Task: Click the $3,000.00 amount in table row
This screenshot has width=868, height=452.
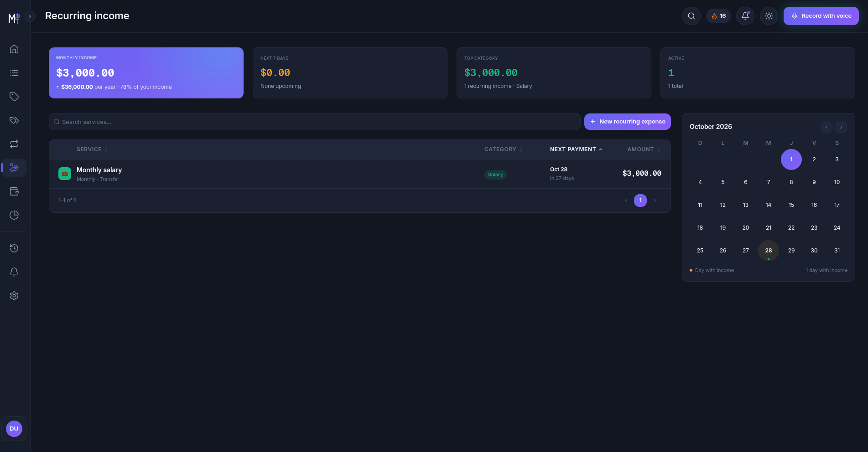Action: pos(642,174)
